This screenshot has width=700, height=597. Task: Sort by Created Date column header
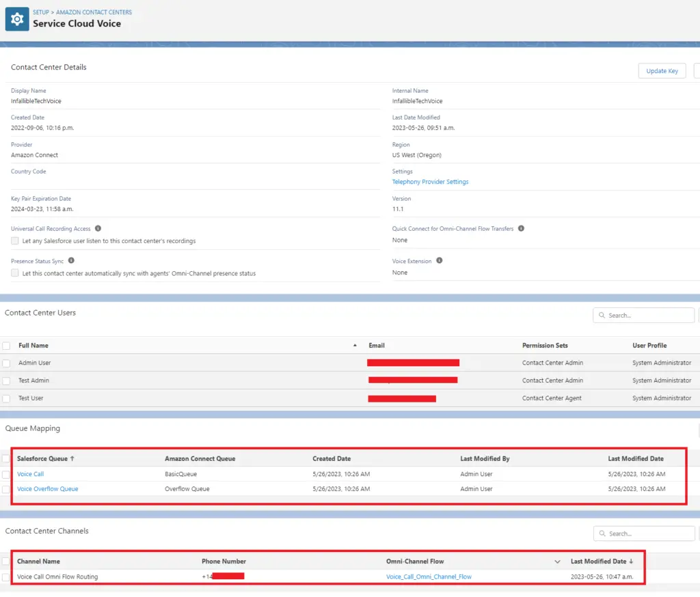pos(332,459)
